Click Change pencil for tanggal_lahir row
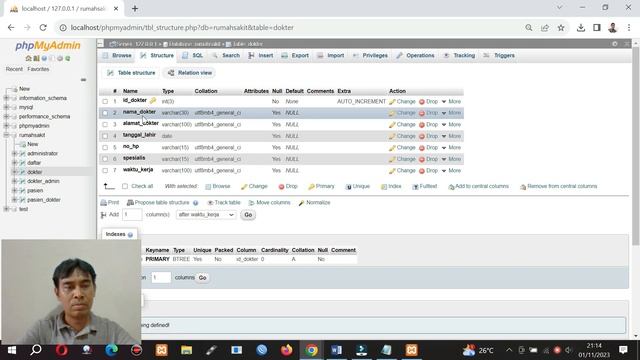The width and height of the screenshot is (640, 360). (392, 136)
